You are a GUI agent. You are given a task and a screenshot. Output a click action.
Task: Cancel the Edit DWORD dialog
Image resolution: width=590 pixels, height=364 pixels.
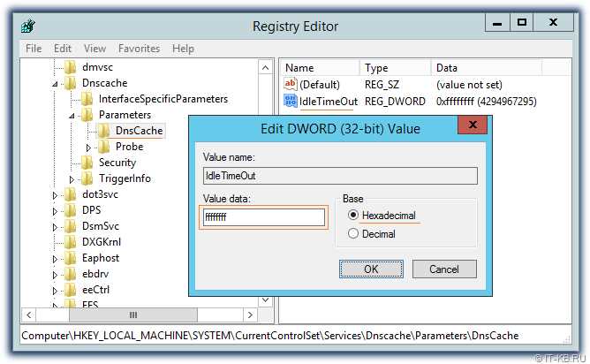pyautogui.click(x=444, y=269)
